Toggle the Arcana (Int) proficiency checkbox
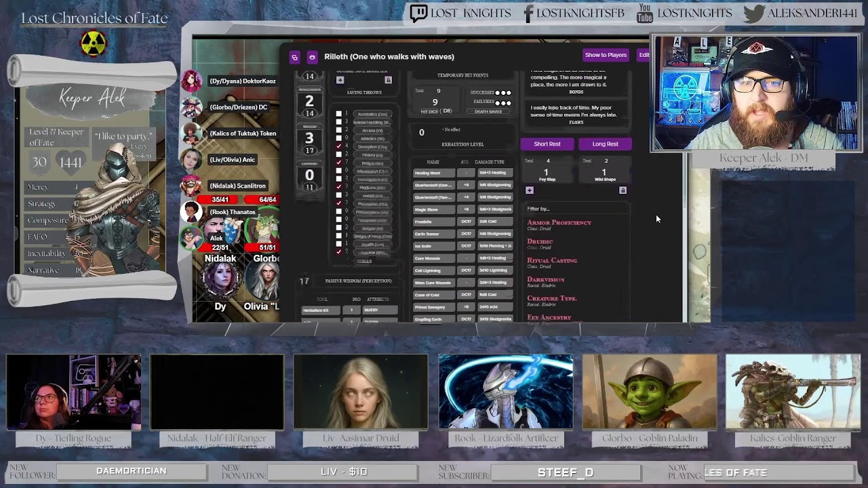The image size is (868, 488). [338, 130]
